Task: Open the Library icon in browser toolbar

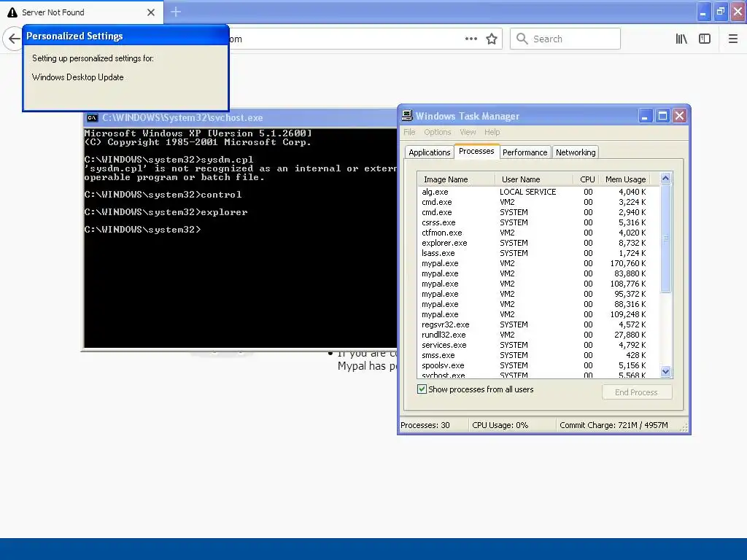Action: point(681,39)
